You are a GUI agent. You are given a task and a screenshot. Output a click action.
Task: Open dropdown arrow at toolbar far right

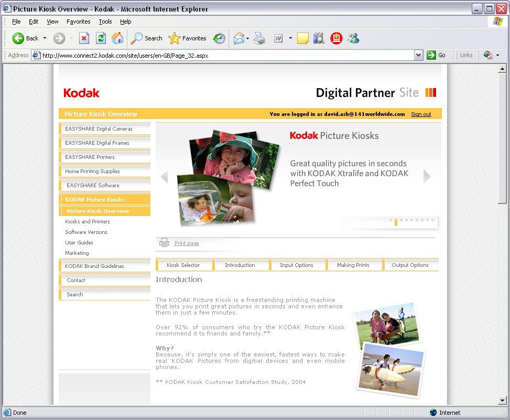497,55
